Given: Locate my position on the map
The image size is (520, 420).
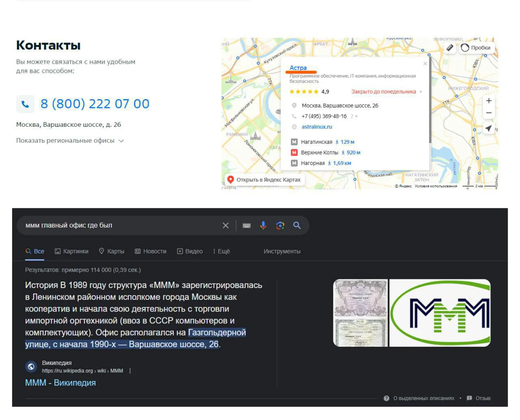Looking at the screenshot, I should [x=489, y=128].
